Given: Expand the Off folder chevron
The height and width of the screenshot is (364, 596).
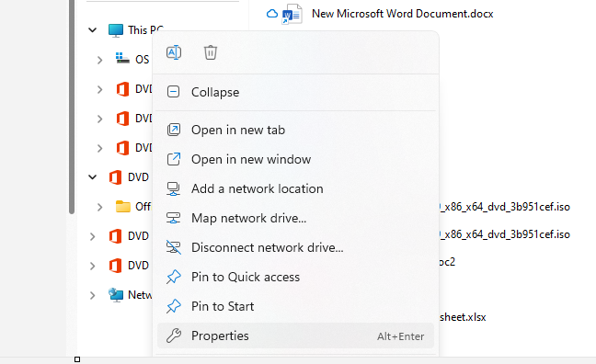Looking at the screenshot, I should (99, 207).
